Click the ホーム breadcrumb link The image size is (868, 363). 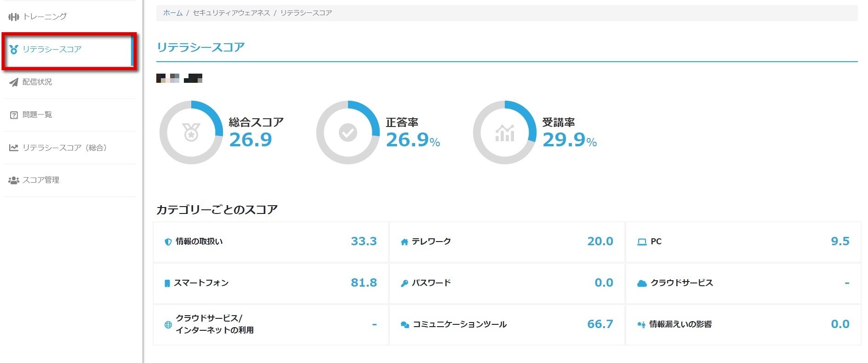pos(173,13)
